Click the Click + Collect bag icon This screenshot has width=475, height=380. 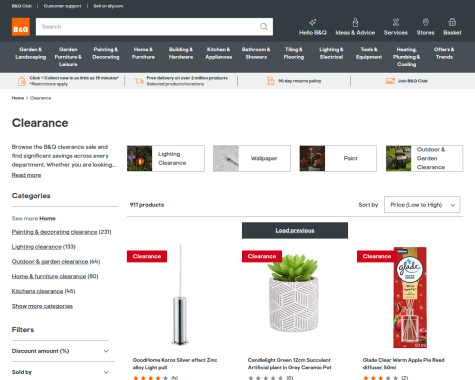(x=22, y=81)
